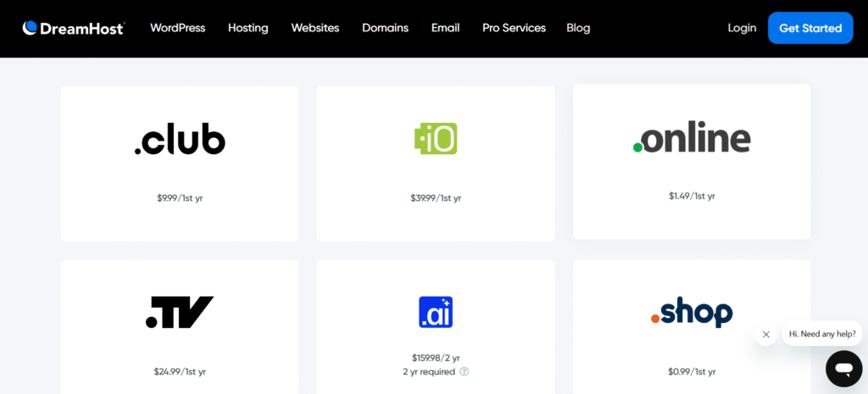The height and width of the screenshot is (394, 868).
Task: Expand the Domains navigation menu
Action: [385, 28]
